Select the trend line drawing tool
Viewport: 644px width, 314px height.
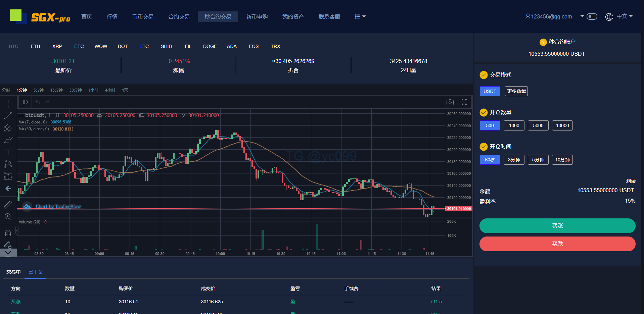pyautogui.click(x=8, y=116)
